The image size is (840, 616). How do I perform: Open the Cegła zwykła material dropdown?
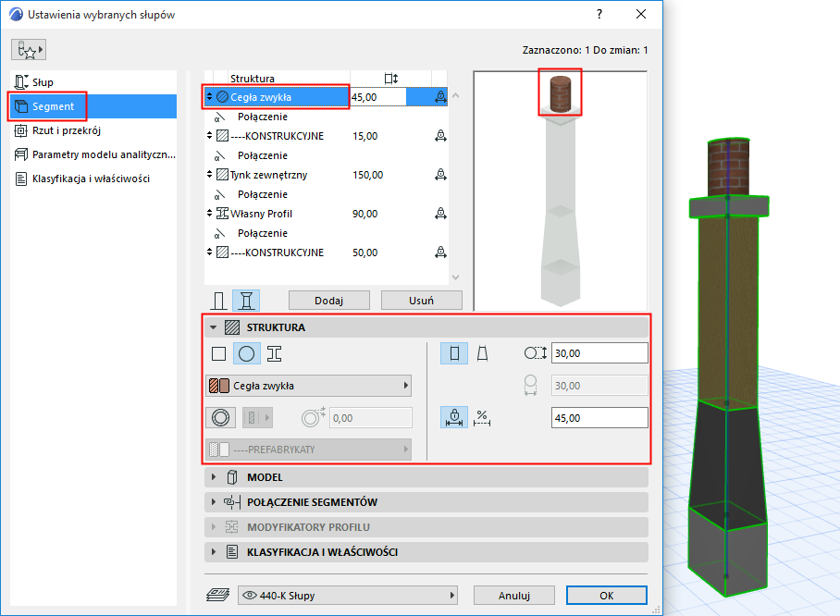(308, 386)
